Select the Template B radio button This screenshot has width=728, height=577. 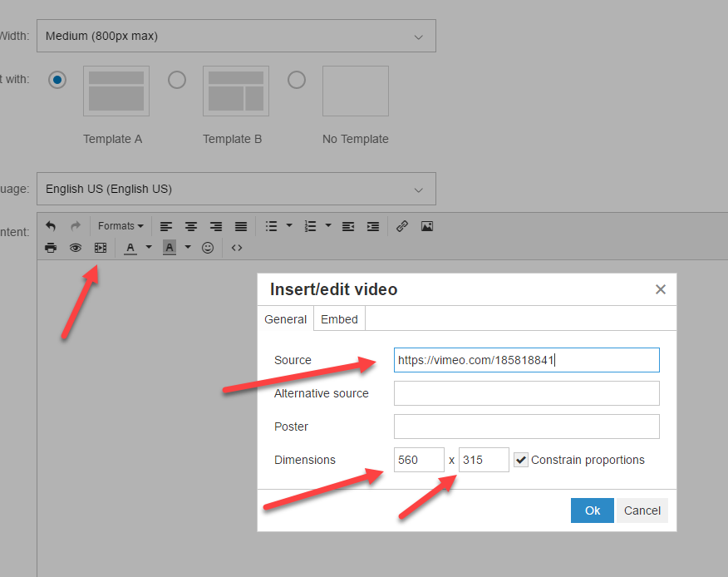tap(177, 80)
